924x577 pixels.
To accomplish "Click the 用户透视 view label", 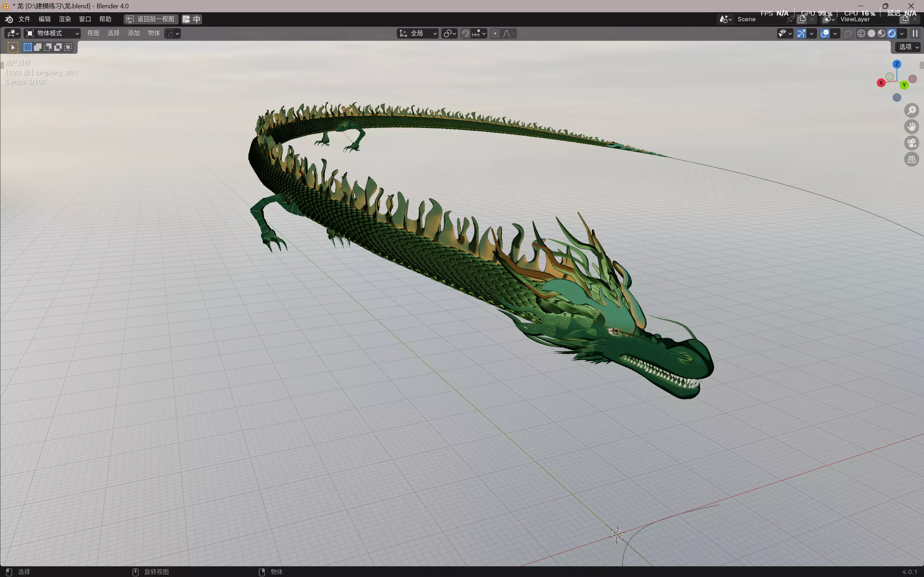I will pyautogui.click(x=17, y=62).
